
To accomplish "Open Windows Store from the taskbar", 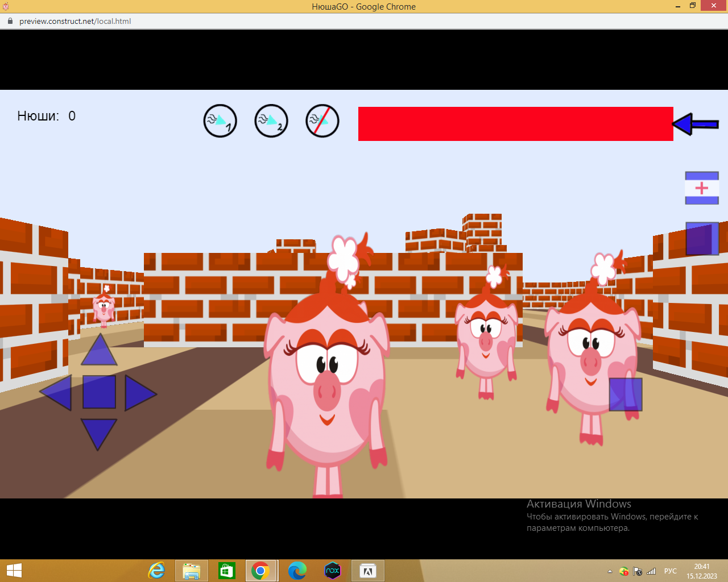I will coord(227,571).
